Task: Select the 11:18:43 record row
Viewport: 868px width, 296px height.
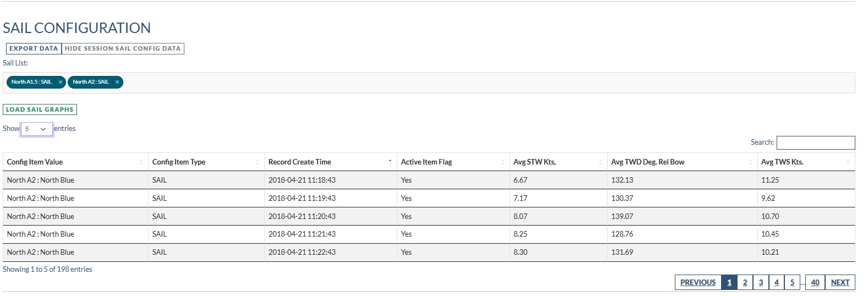Action: [x=302, y=180]
